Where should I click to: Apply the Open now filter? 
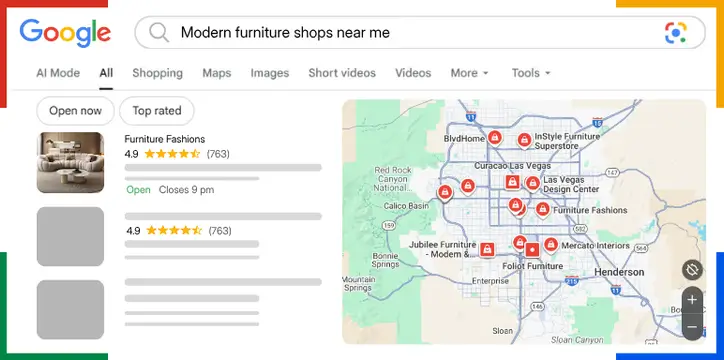click(x=75, y=111)
